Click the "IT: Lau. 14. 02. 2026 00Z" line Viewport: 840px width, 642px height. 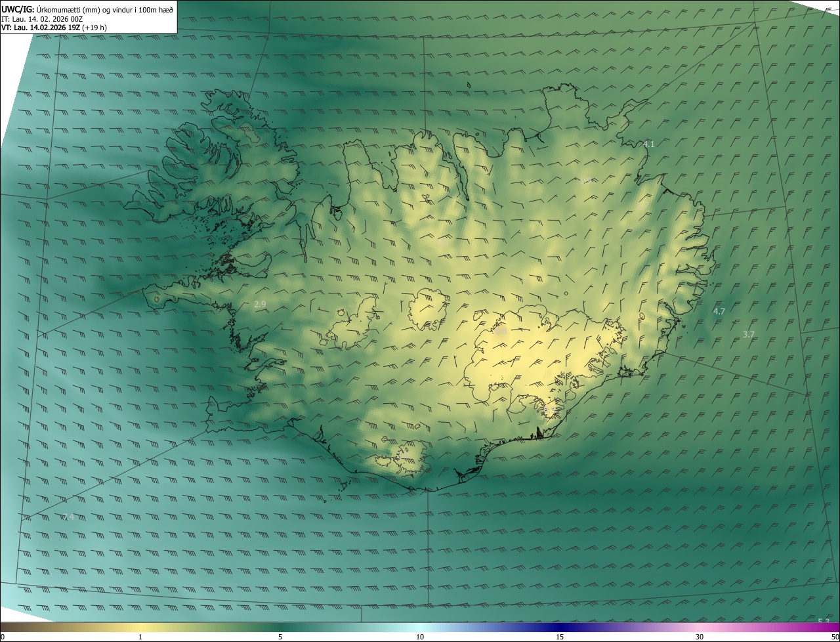click(x=42, y=18)
